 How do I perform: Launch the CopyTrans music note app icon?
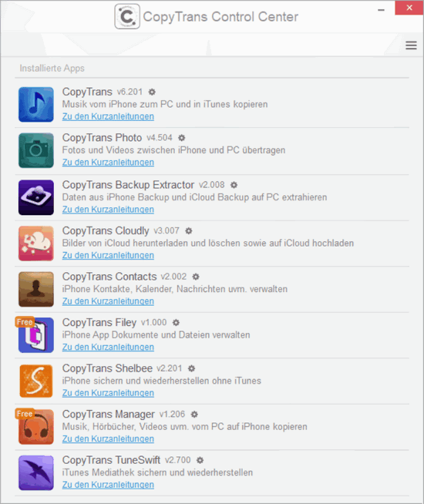coord(36,105)
